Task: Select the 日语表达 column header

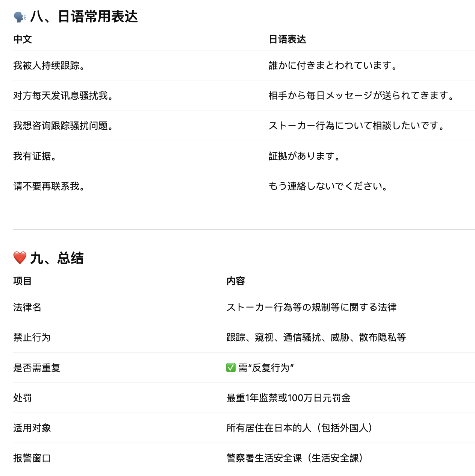Action: [287, 39]
